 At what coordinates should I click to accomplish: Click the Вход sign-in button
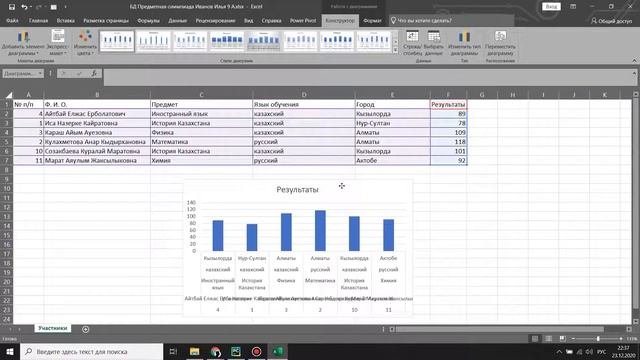click(551, 7)
